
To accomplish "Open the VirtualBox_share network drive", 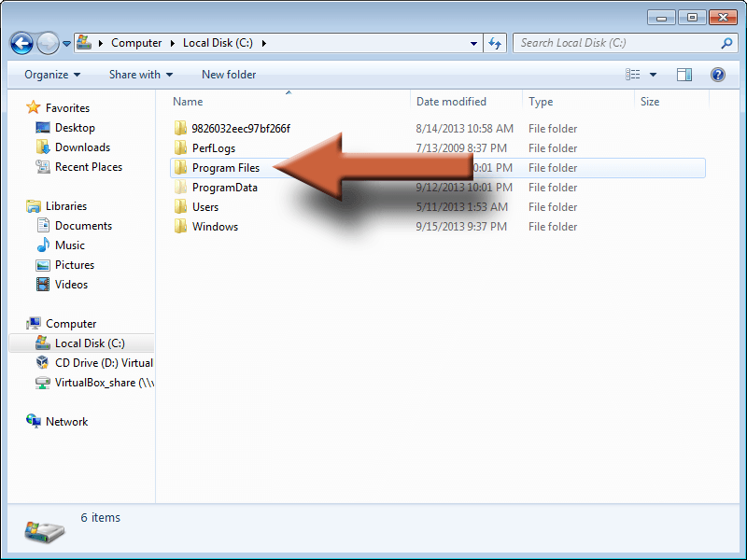I will [x=105, y=383].
